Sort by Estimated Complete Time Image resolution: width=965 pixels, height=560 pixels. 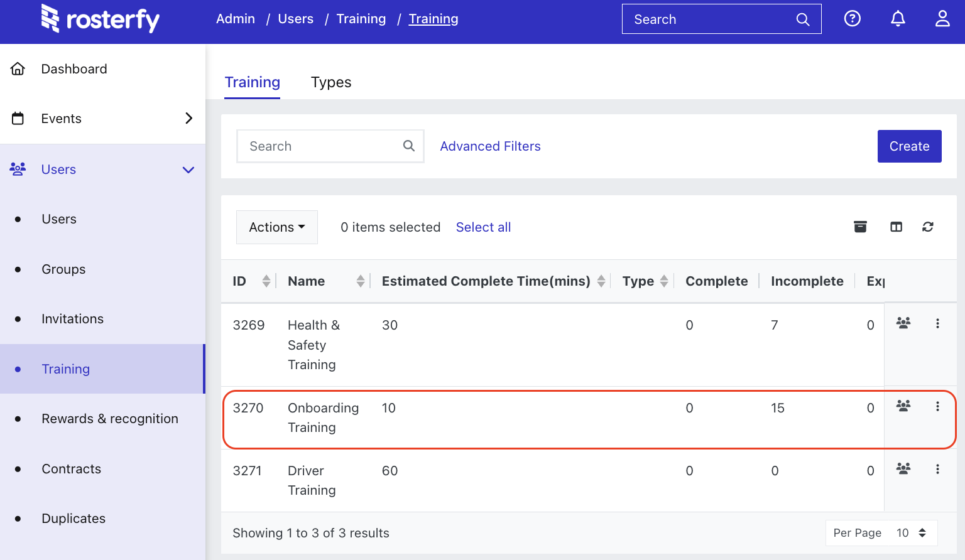pyautogui.click(x=601, y=281)
